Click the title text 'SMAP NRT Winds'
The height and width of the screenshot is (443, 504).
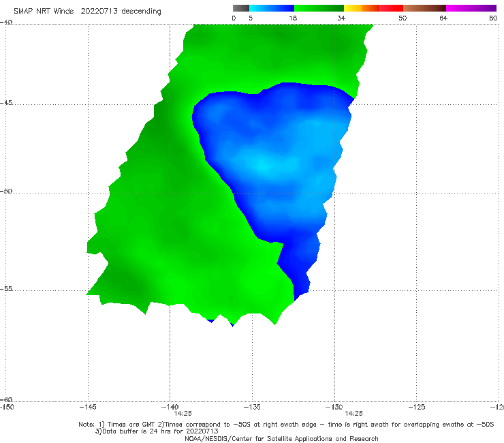[44, 11]
